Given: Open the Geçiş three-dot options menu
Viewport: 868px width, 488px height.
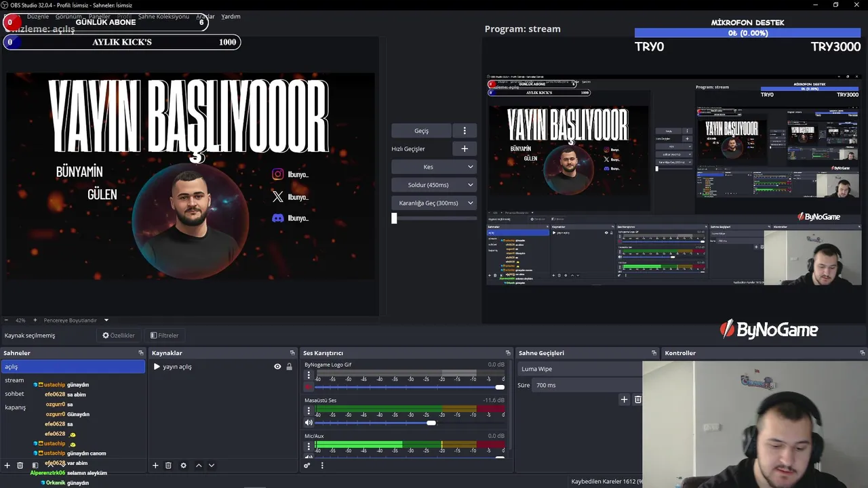Looking at the screenshot, I should pos(465,131).
